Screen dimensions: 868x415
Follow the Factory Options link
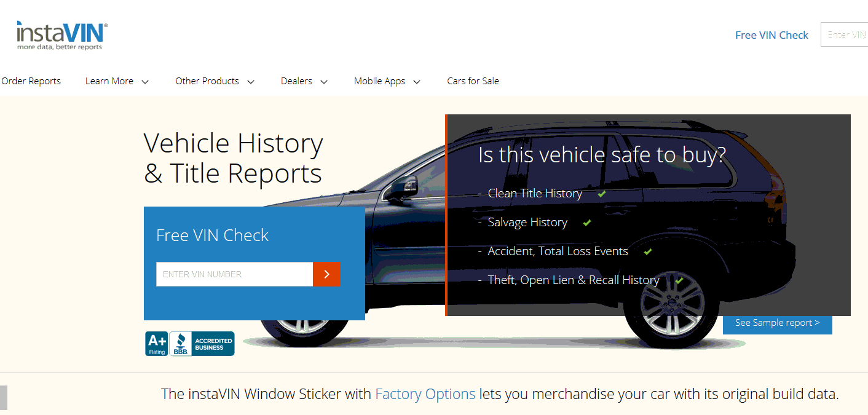425,394
